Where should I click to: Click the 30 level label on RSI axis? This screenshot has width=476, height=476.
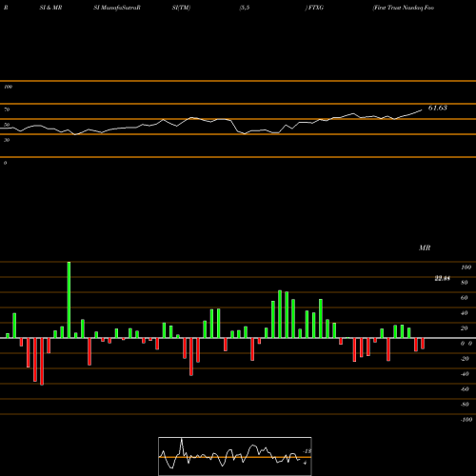click(x=7, y=140)
